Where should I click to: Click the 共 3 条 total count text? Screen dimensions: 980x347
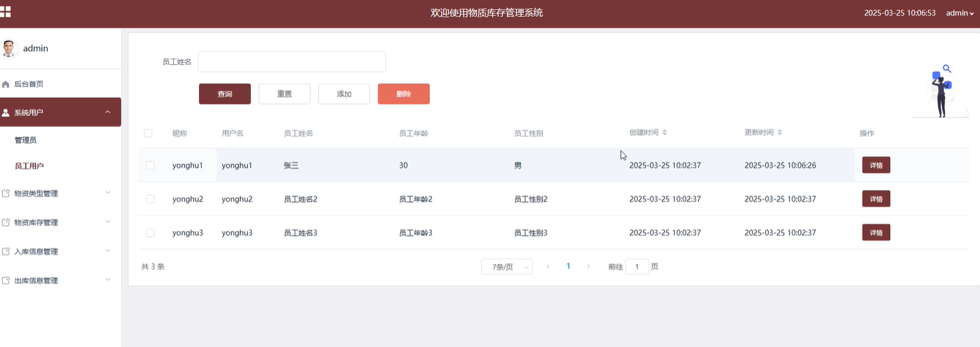coord(153,266)
